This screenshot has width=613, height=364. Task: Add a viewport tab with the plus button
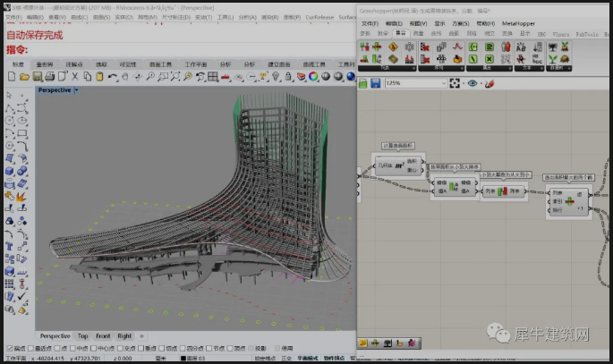point(142,336)
